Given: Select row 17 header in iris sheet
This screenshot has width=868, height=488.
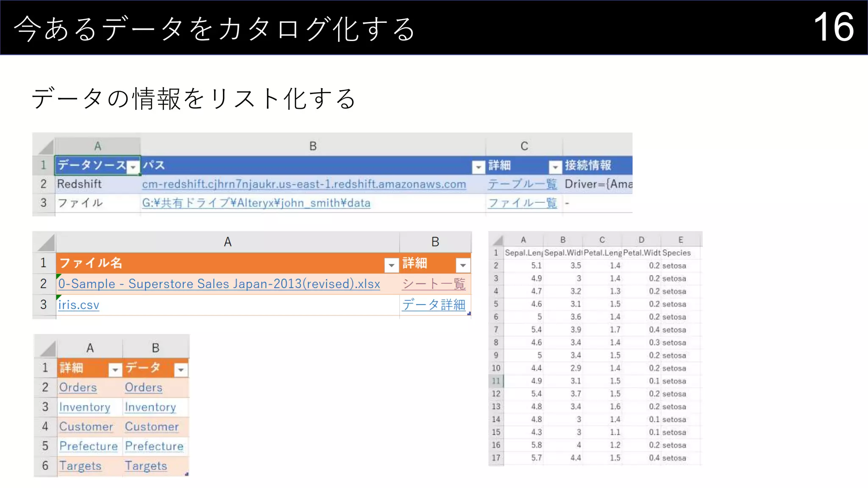Looking at the screenshot, I should [496, 458].
